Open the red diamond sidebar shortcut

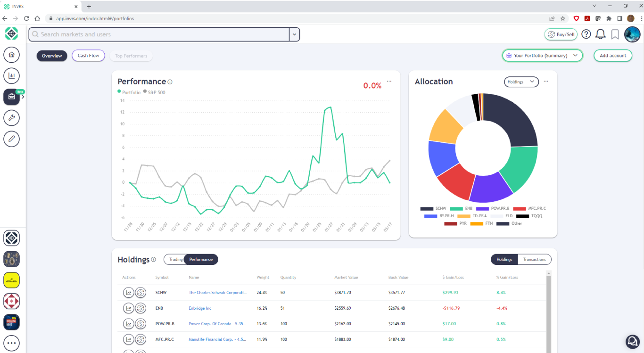click(x=11, y=301)
